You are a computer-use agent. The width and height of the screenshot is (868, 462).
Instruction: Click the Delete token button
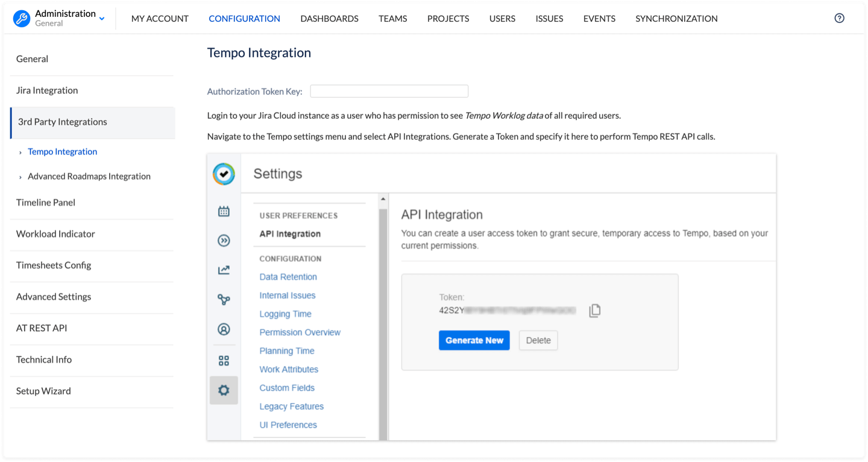pyautogui.click(x=538, y=340)
